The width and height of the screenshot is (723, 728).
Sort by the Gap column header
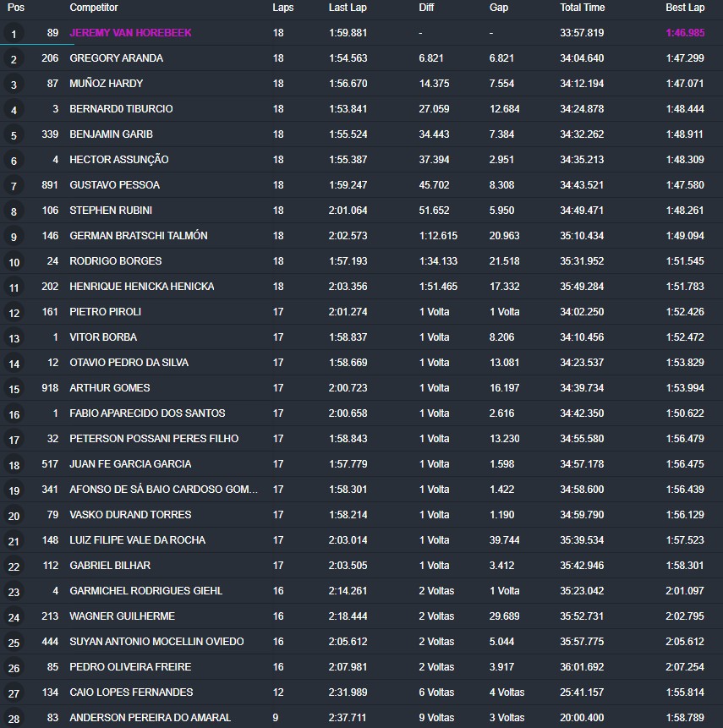499,8
